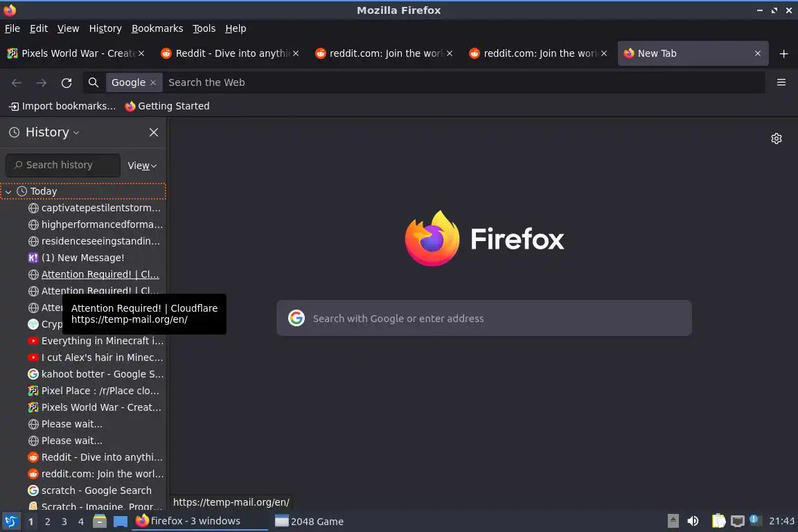Click the Firefox logo on new tab page
The width and height of the screenshot is (798, 532).
432,238
